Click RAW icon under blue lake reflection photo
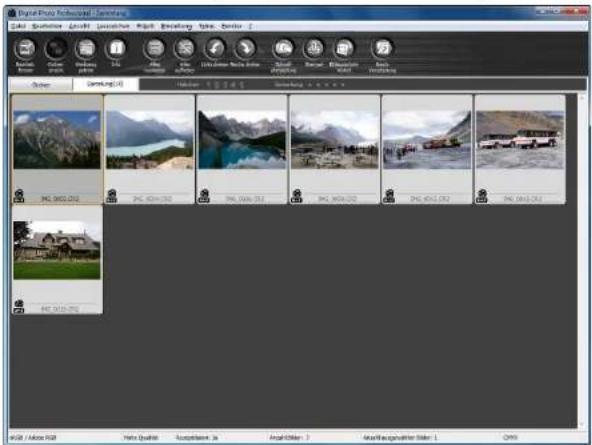The image size is (592, 445). pyautogui.click(x=204, y=196)
